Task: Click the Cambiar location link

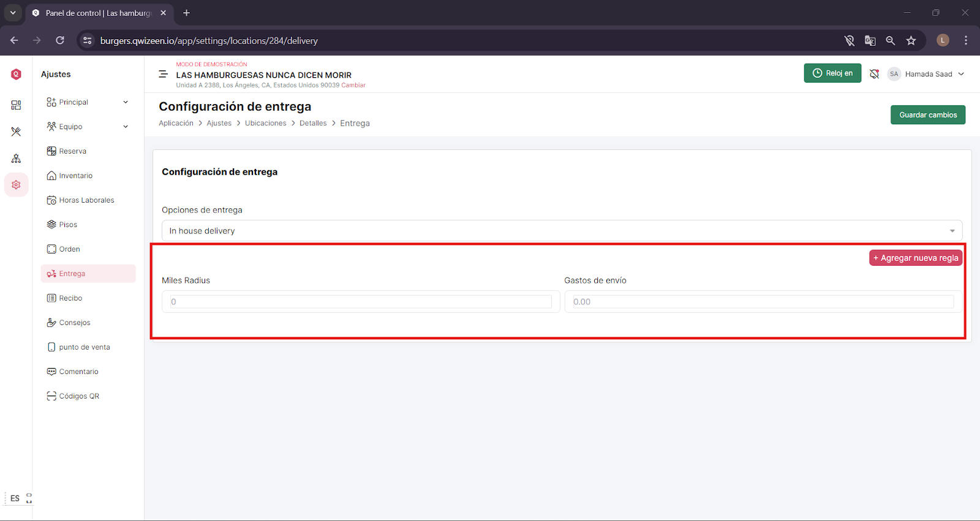Action: coord(353,85)
